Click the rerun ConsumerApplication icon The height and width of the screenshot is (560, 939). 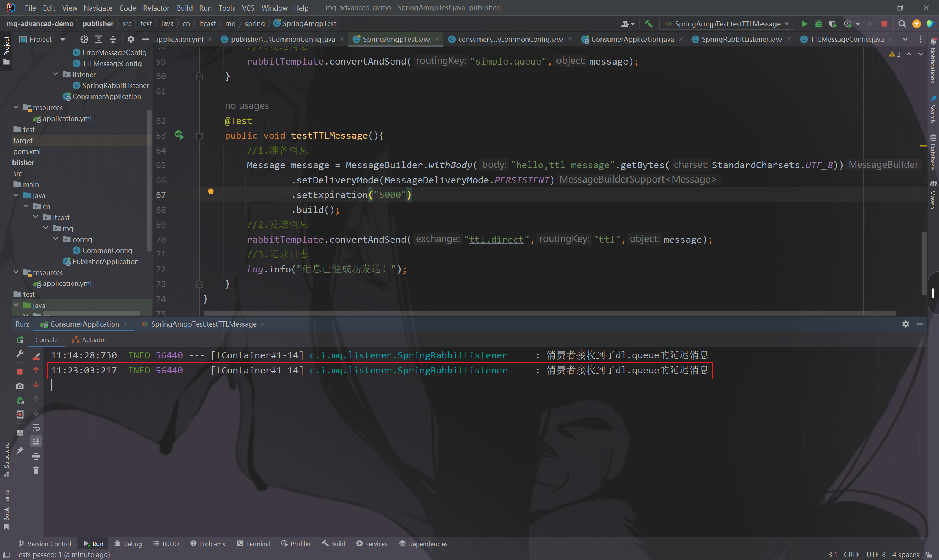pyautogui.click(x=20, y=340)
